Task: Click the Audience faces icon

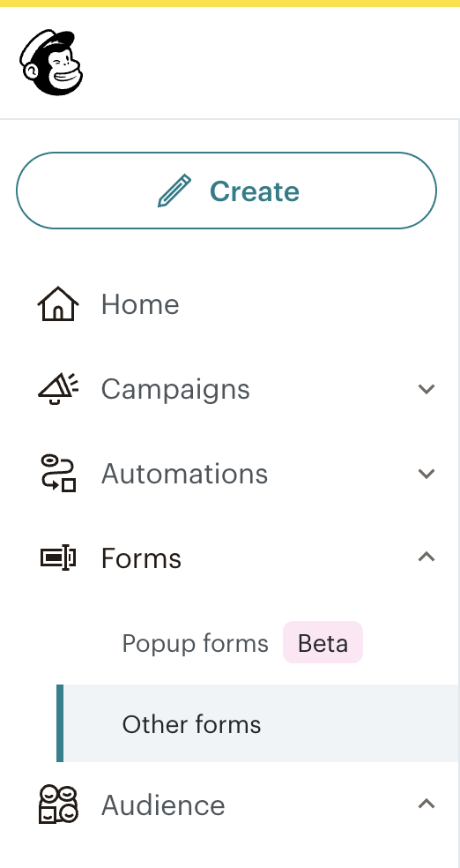Action: pos(58,804)
